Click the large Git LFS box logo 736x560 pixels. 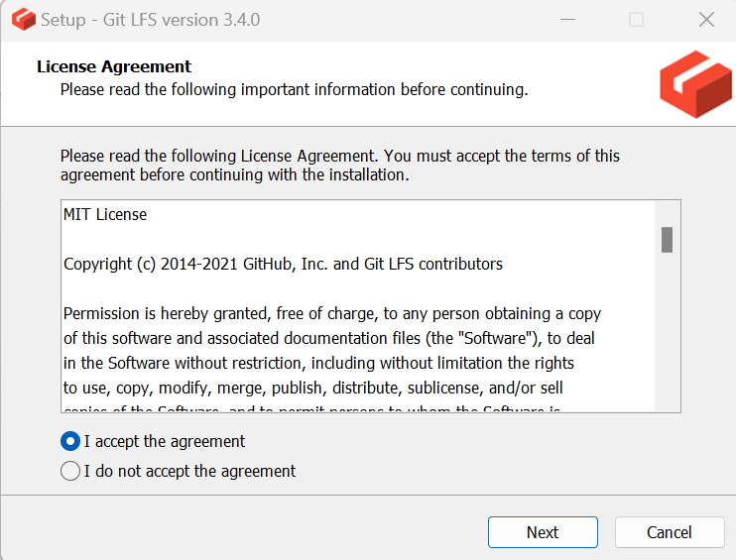coord(695,84)
